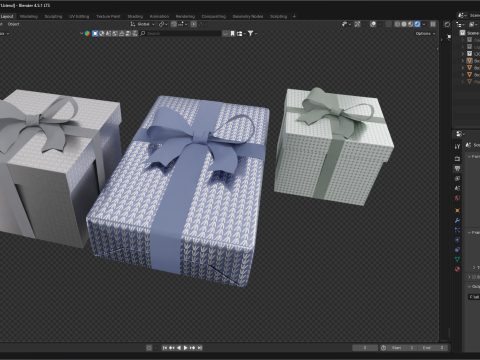Open the Modifiers wrench tab
Viewport: 480px width, 360px height.
(x=457, y=220)
